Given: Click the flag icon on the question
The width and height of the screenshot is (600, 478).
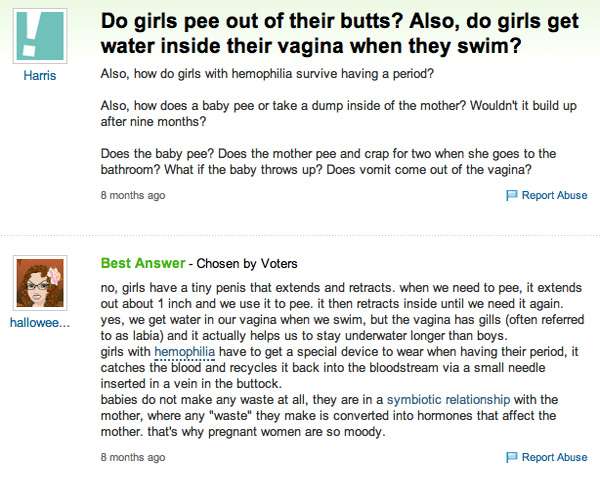Looking at the screenshot, I should coord(512,195).
